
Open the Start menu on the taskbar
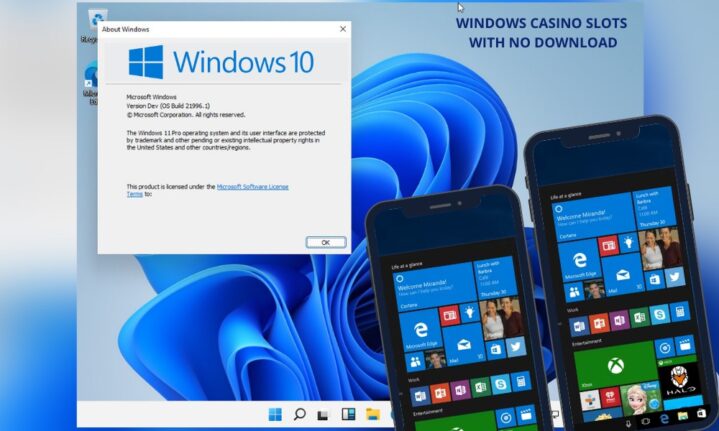click(x=275, y=414)
